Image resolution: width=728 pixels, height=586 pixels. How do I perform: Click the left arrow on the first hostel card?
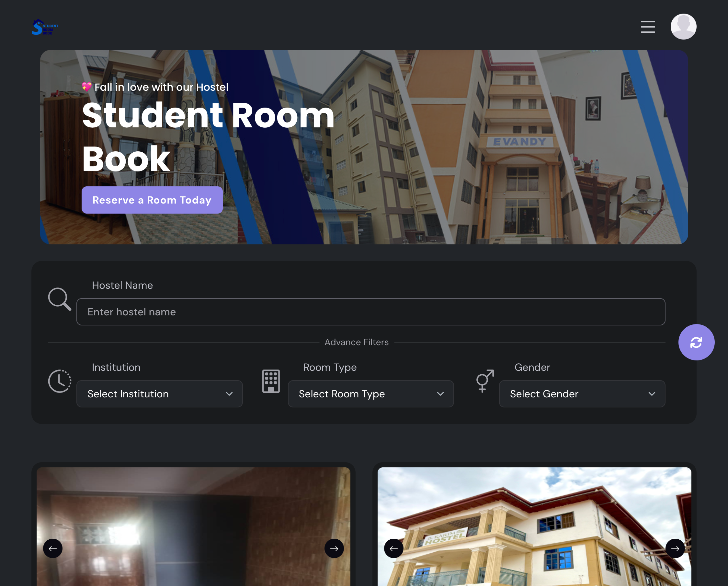[53, 548]
